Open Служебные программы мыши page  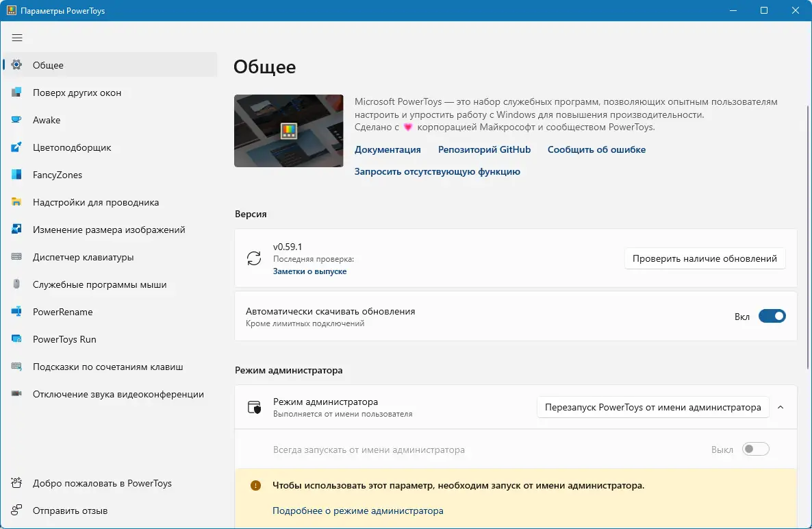click(110, 284)
